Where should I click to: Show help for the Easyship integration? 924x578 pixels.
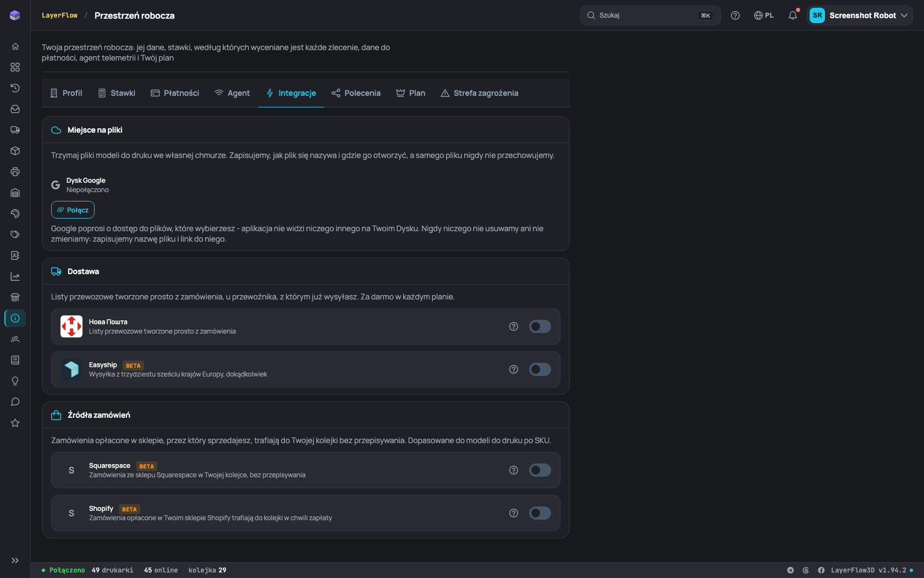point(514,369)
